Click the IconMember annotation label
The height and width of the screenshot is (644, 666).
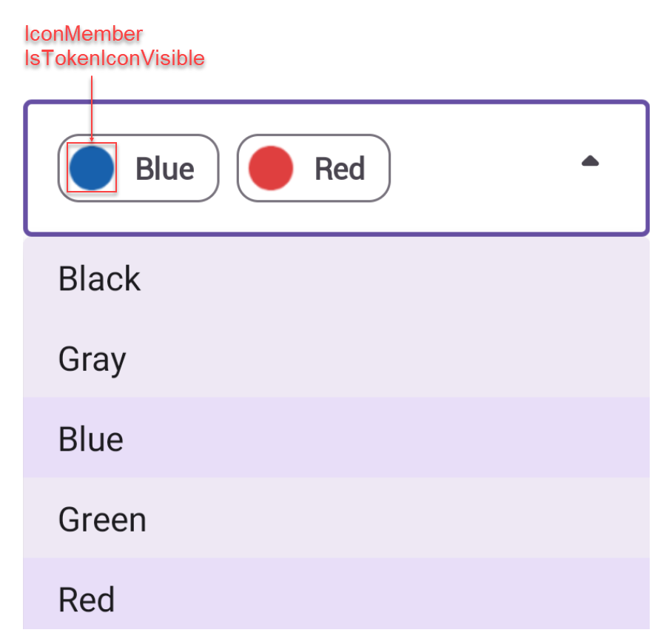(x=83, y=35)
